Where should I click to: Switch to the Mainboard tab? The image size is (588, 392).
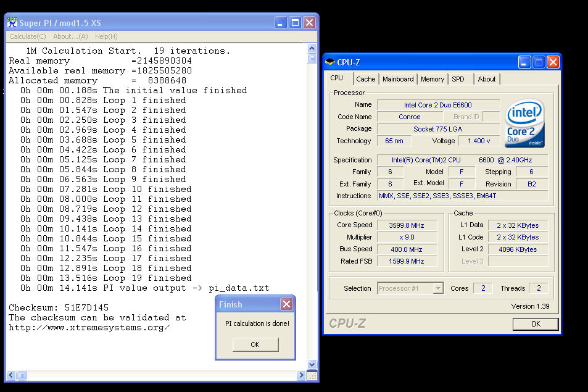(398, 79)
